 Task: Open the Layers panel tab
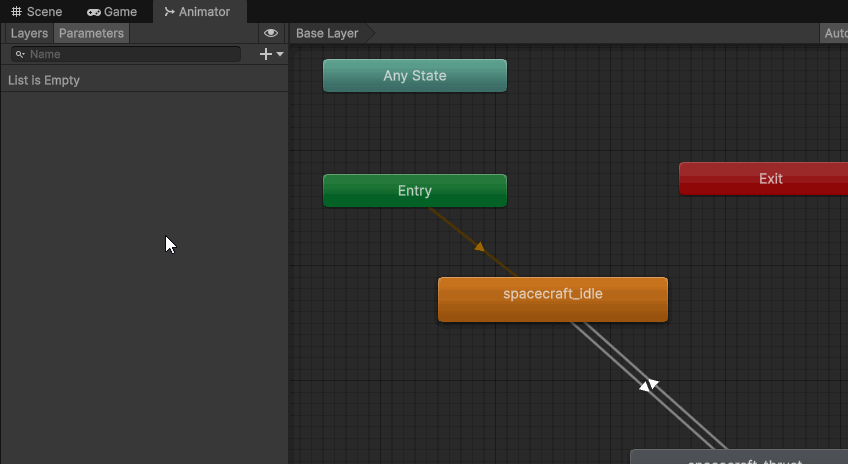[x=29, y=33]
